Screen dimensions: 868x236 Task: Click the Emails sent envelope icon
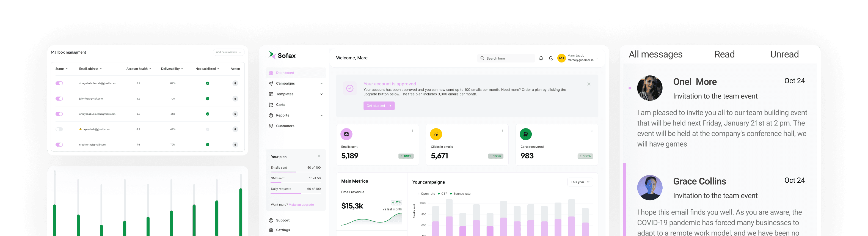pyautogui.click(x=346, y=134)
